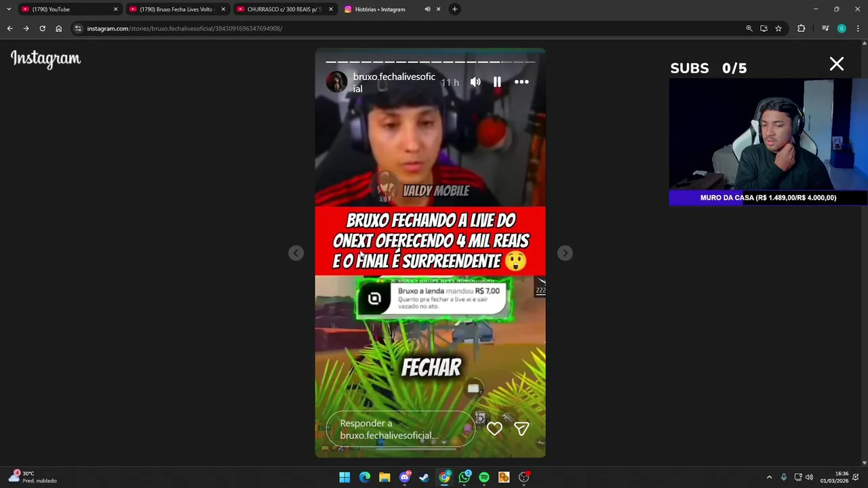Click the instagram.com address bar URL
Image resolution: width=868 pixels, height=488 pixels.
(x=184, y=28)
